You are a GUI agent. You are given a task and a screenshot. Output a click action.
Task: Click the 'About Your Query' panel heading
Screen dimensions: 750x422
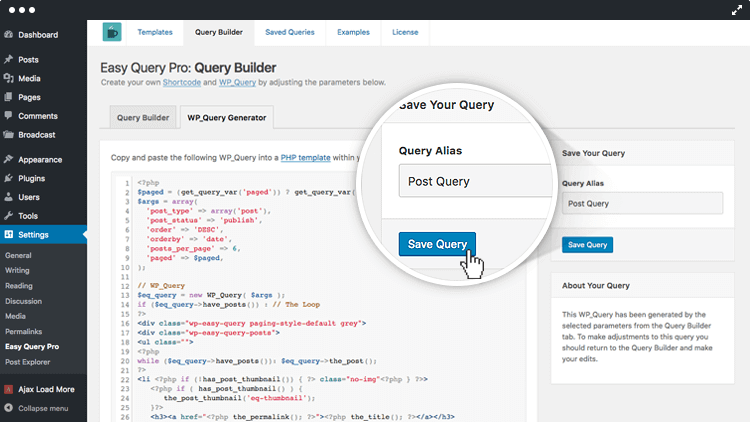click(x=596, y=285)
